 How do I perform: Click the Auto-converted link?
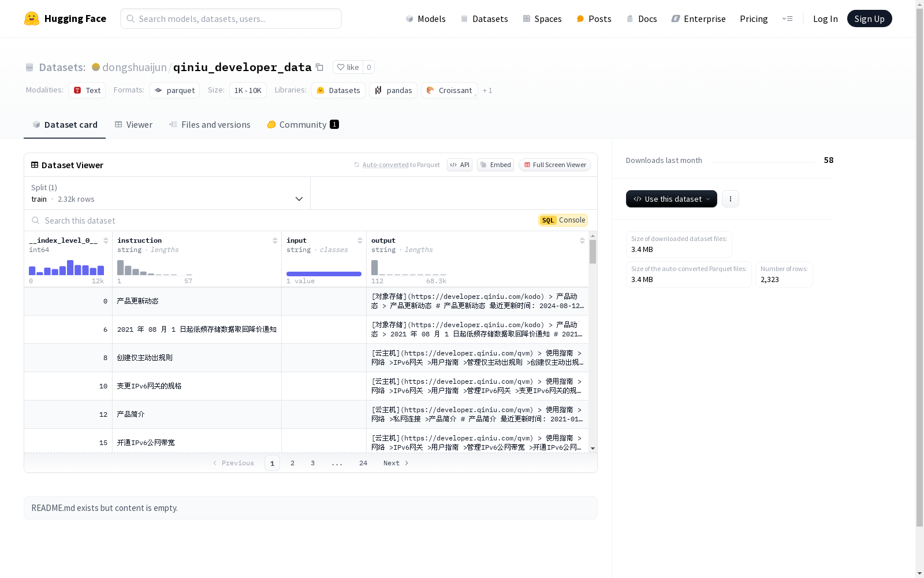click(385, 165)
